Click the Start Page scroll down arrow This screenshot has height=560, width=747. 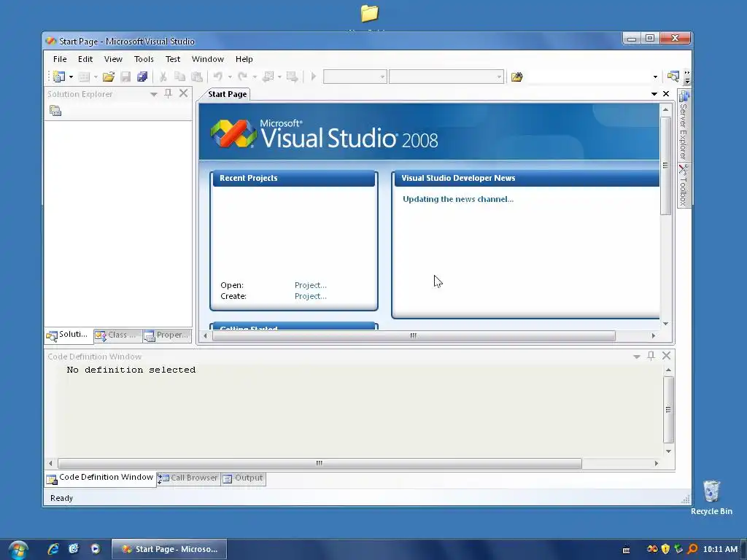pyautogui.click(x=665, y=324)
